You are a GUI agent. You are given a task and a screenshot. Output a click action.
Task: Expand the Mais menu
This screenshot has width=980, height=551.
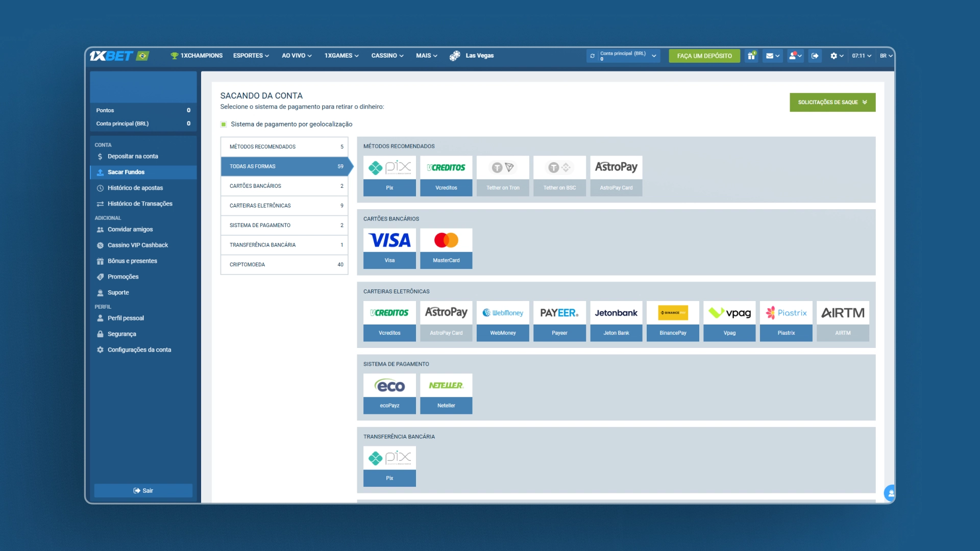[427, 56]
